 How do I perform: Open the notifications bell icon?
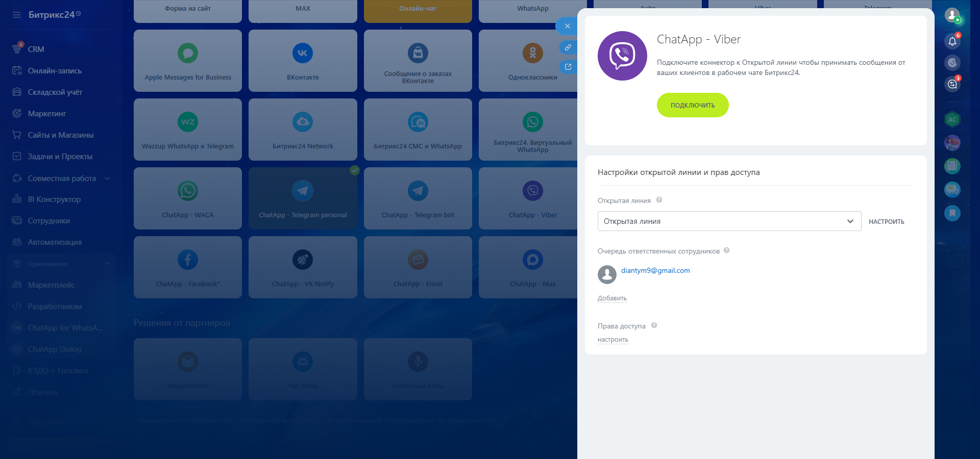point(952,41)
